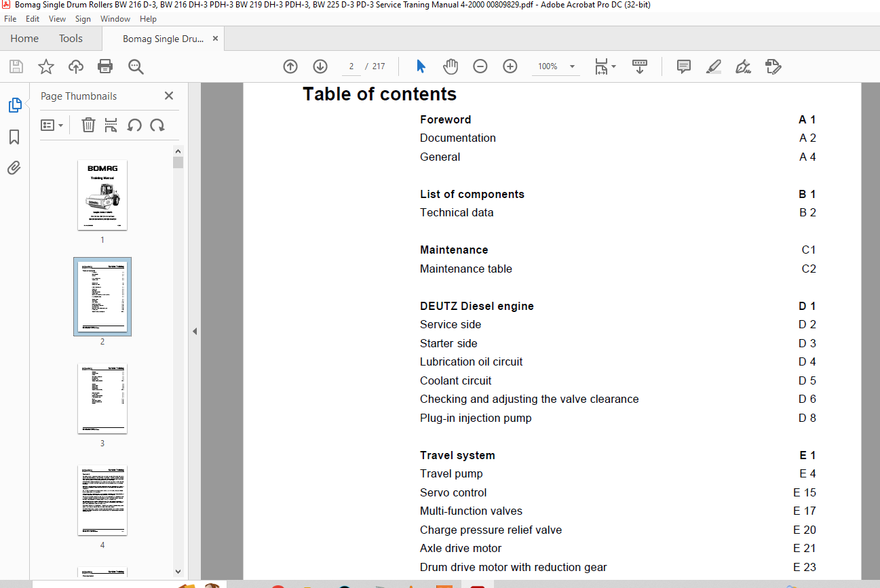
Task: Click the upload to cloud icon
Action: [75, 66]
